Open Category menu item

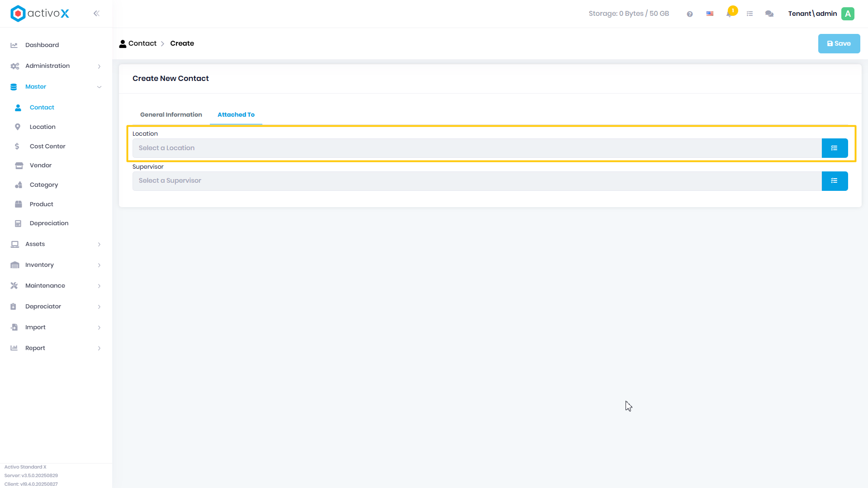click(x=44, y=185)
